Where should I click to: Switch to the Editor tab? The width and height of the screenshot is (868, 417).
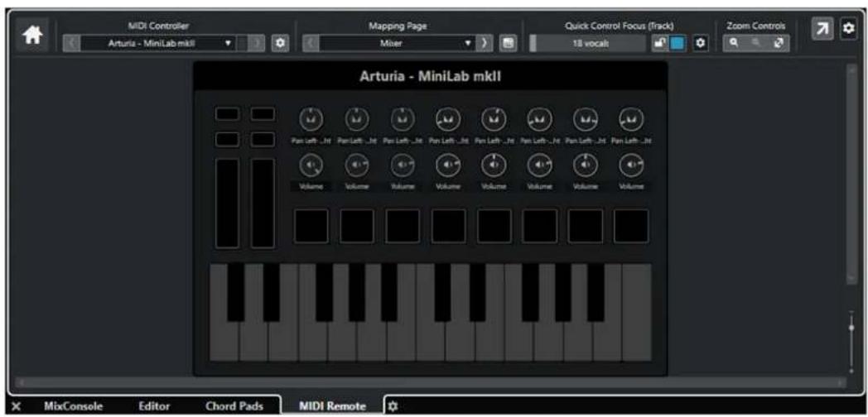(x=154, y=406)
